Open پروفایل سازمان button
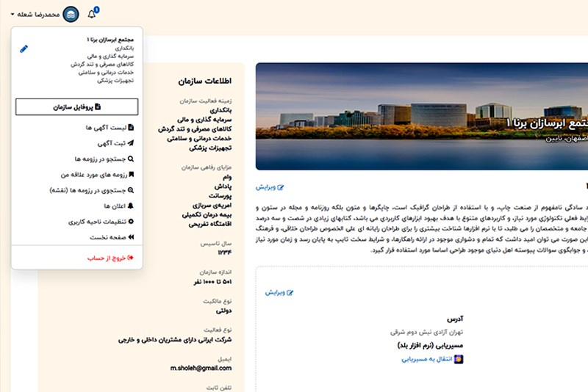The height and width of the screenshot is (392, 588). [x=77, y=106]
